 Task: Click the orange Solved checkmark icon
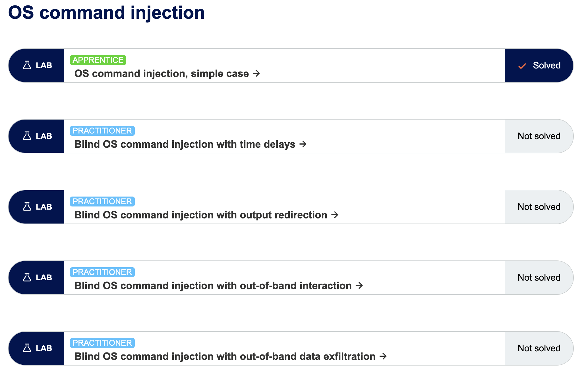pos(522,66)
